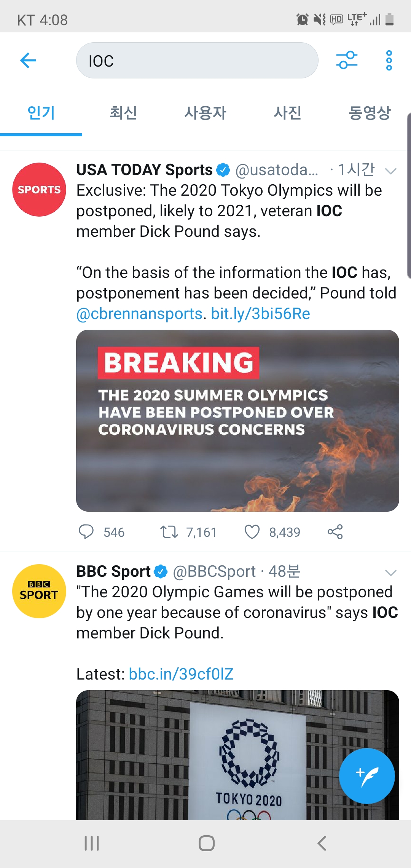Viewport: 411px width, 868px height.
Task: Open search filter settings icon
Action: 347,60
